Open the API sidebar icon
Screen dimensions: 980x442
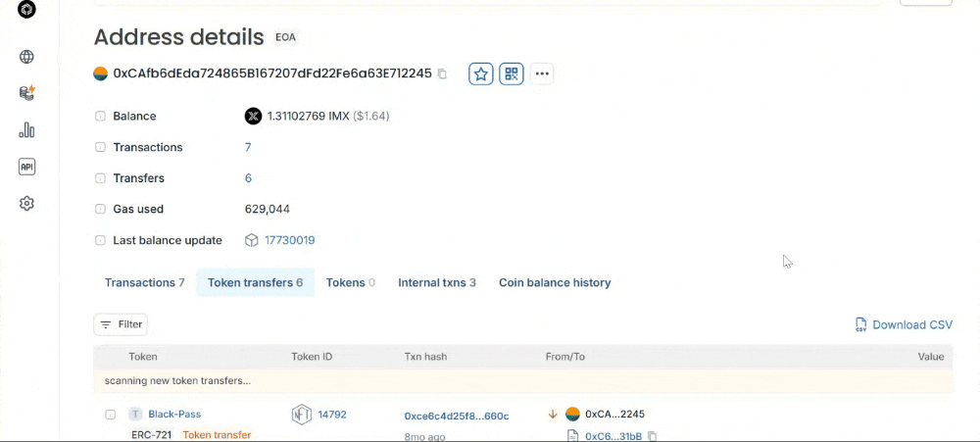pos(26,167)
